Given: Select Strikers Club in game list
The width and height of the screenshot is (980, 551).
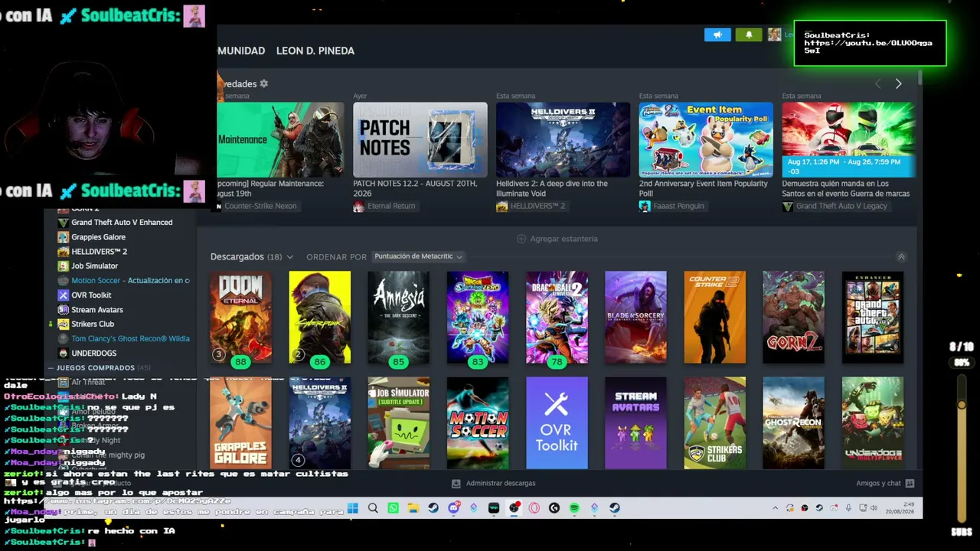Looking at the screenshot, I should (93, 324).
